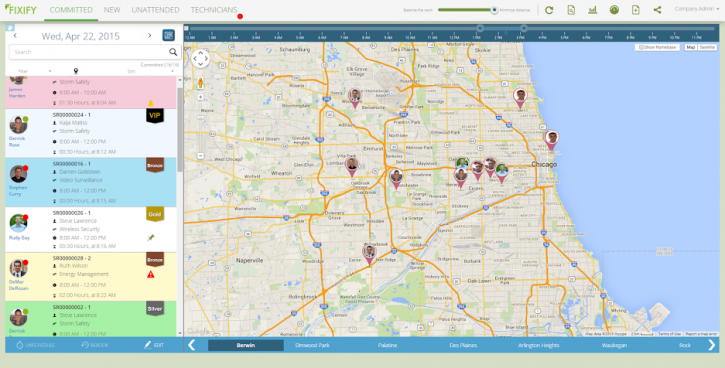Go to next day arrow
This screenshot has width=725, height=368.
(149, 36)
